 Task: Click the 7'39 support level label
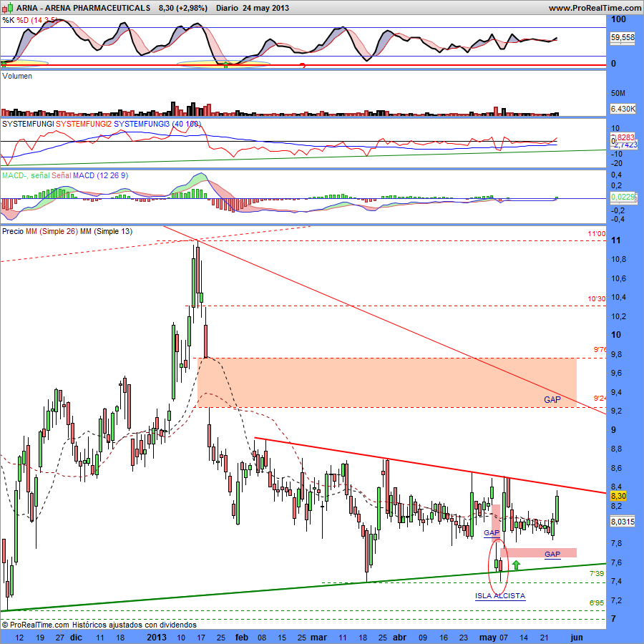(x=597, y=573)
